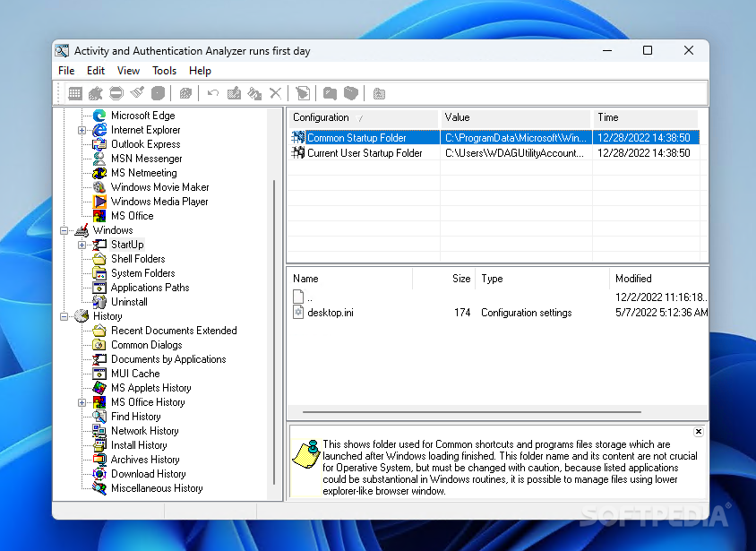Screen dimensions: 756x551
Task: Sort by the Configuration column header
Action: click(364, 117)
